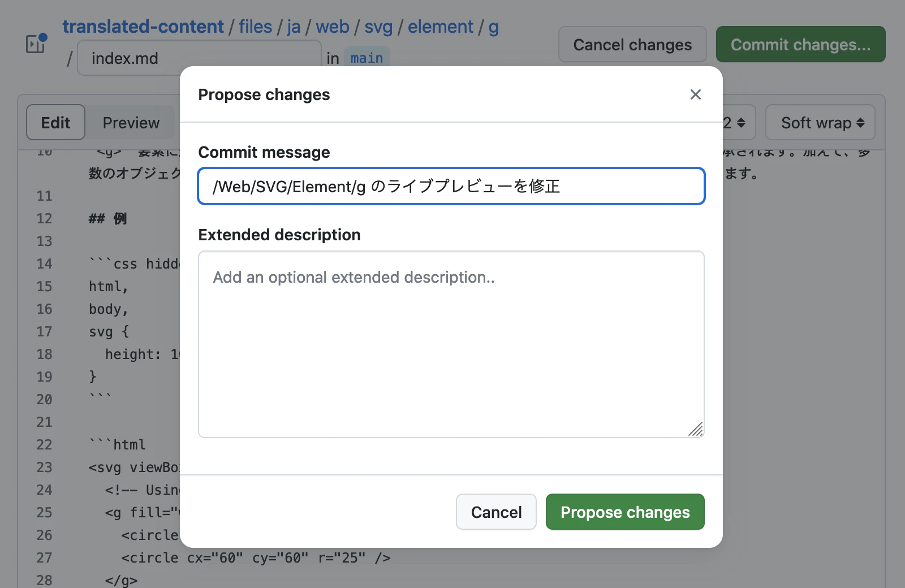Open the svg breadcrumb link
Image resolution: width=905 pixels, height=588 pixels.
pyautogui.click(x=378, y=27)
